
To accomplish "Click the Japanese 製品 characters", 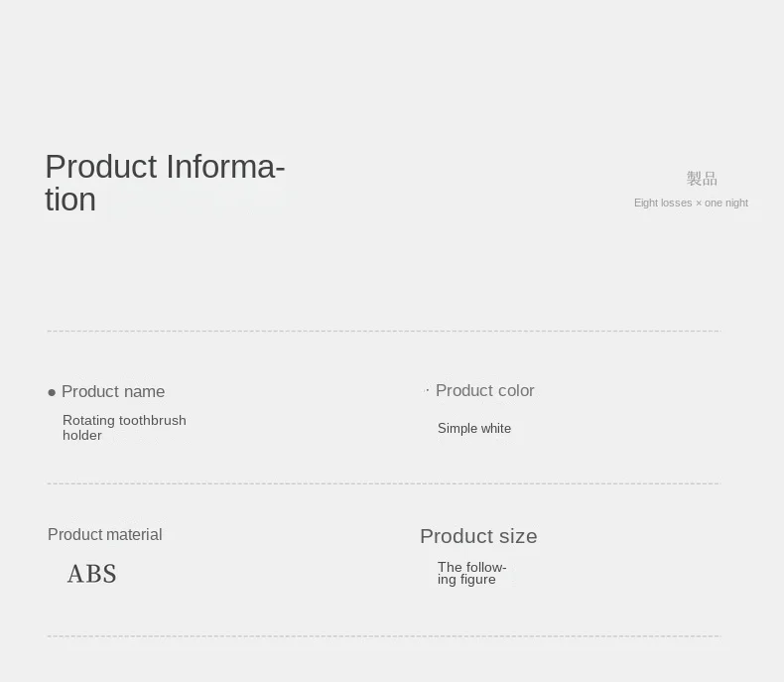I will (x=702, y=179).
